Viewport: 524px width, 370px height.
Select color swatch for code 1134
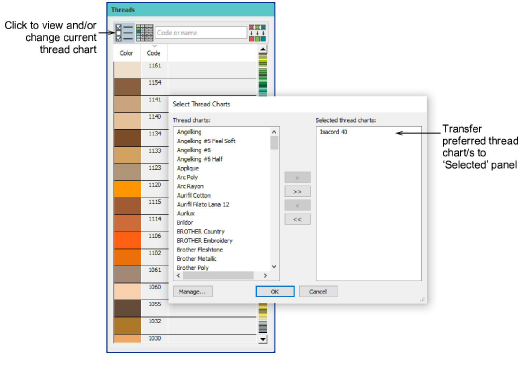[127, 138]
